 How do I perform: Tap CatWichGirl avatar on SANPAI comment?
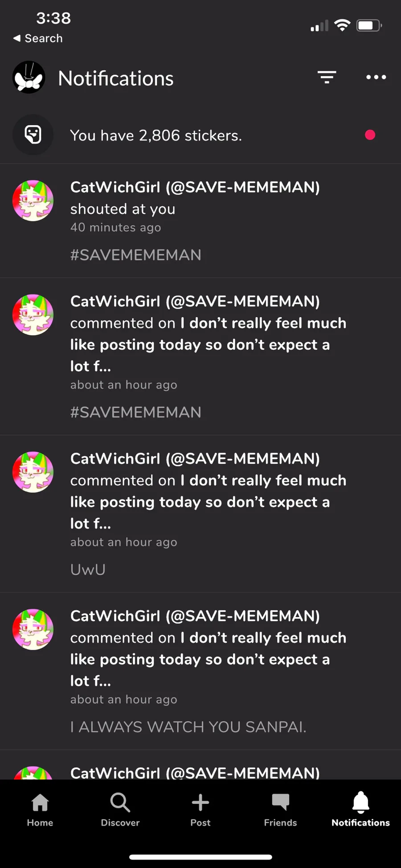point(33,629)
